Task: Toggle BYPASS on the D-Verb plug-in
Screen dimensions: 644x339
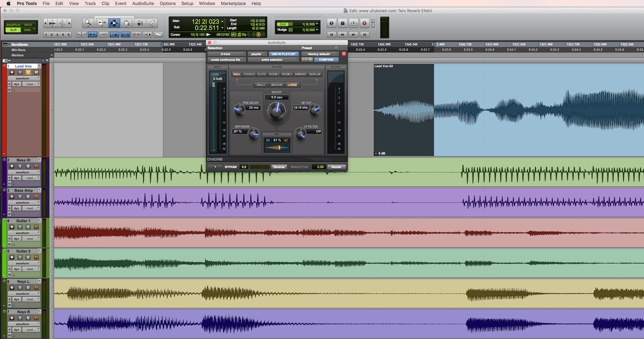Action: point(230,167)
